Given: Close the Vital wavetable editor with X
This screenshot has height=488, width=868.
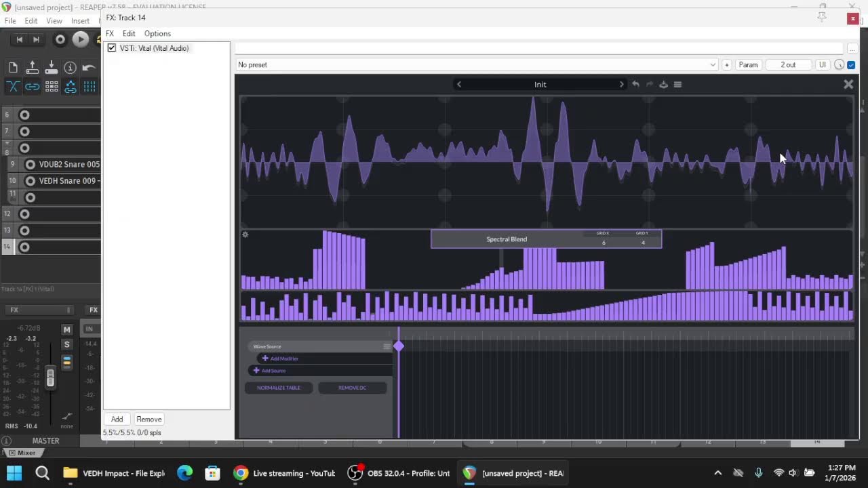Looking at the screenshot, I should [x=848, y=84].
